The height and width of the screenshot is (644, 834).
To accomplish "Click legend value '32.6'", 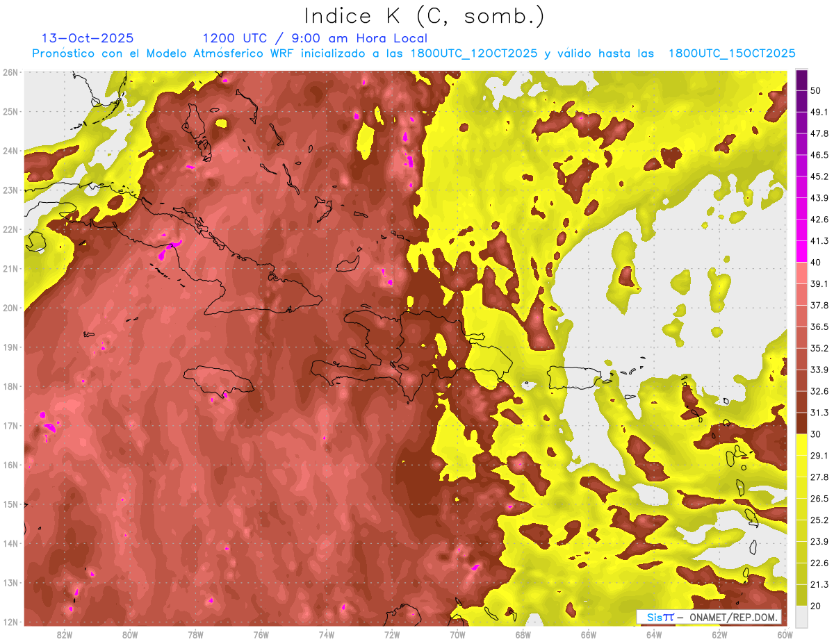I will (819, 391).
